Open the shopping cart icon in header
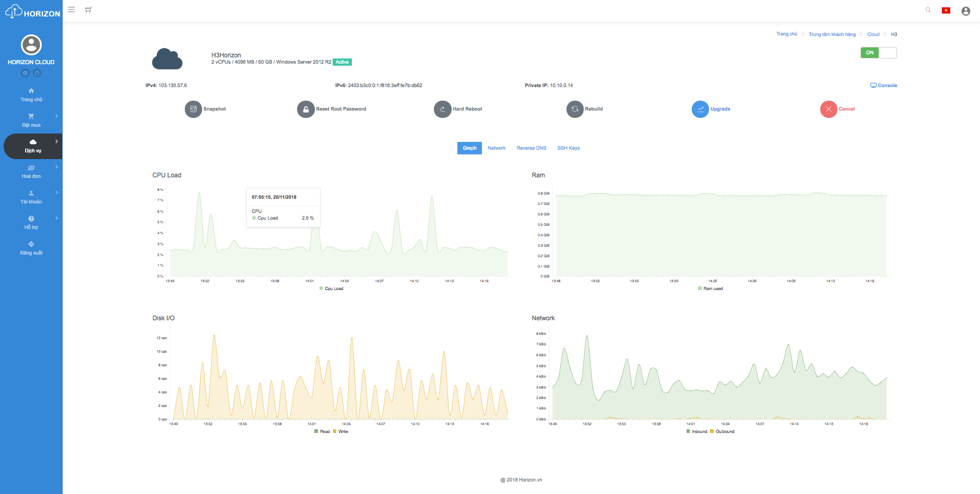The width and height of the screenshot is (980, 494). pos(88,10)
